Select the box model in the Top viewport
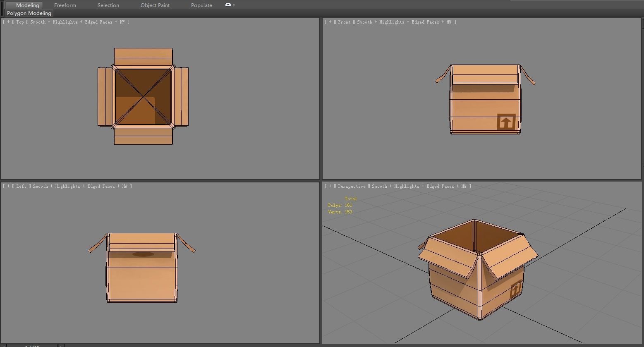Image resolution: width=644 pixels, height=347 pixels. coord(143,96)
